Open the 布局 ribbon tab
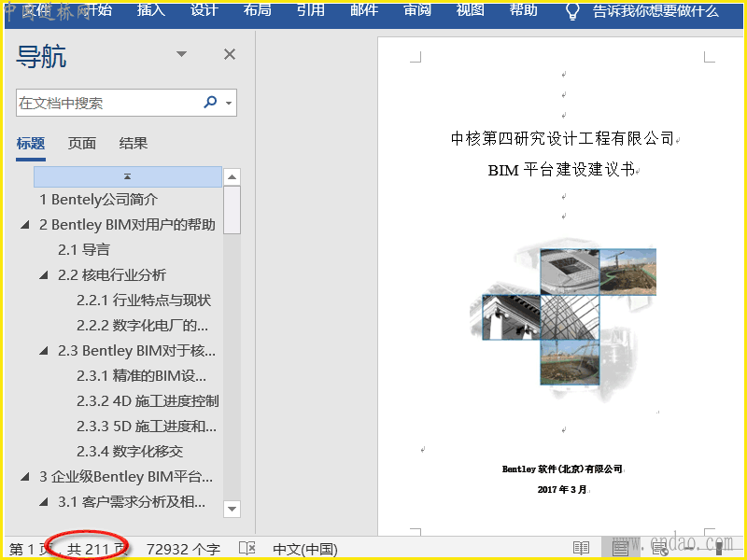This screenshot has height=560, width=747. coord(258,10)
